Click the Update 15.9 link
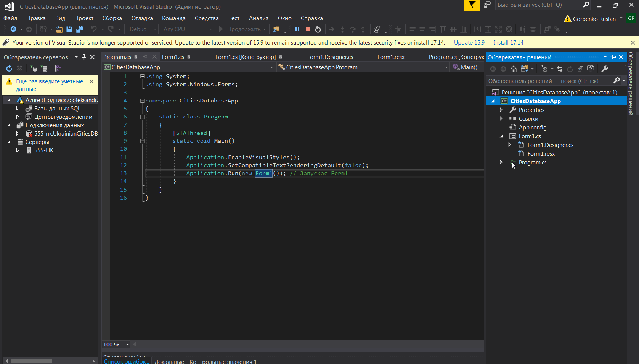This screenshot has height=364, width=639. point(469,43)
